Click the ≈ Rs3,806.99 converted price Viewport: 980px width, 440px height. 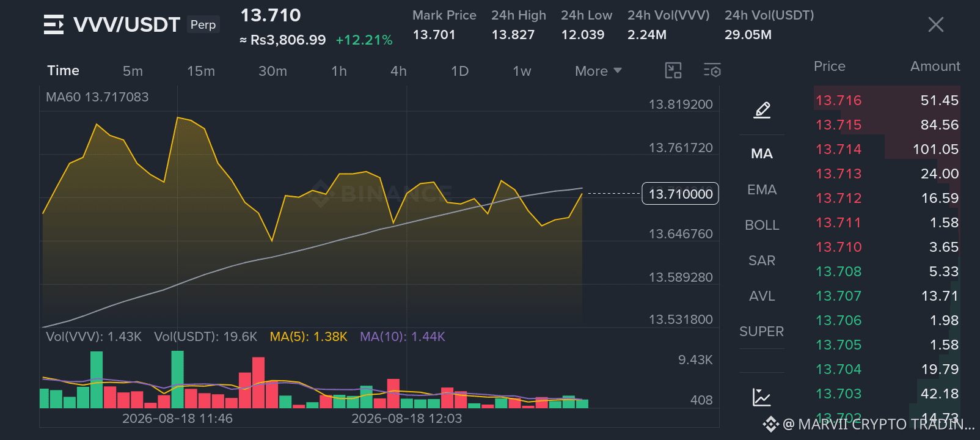[x=282, y=40]
